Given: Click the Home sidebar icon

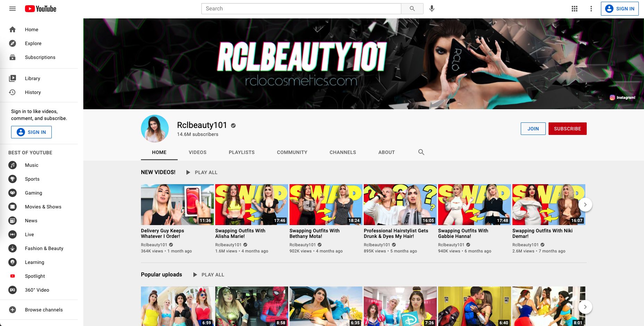Looking at the screenshot, I should tap(12, 29).
